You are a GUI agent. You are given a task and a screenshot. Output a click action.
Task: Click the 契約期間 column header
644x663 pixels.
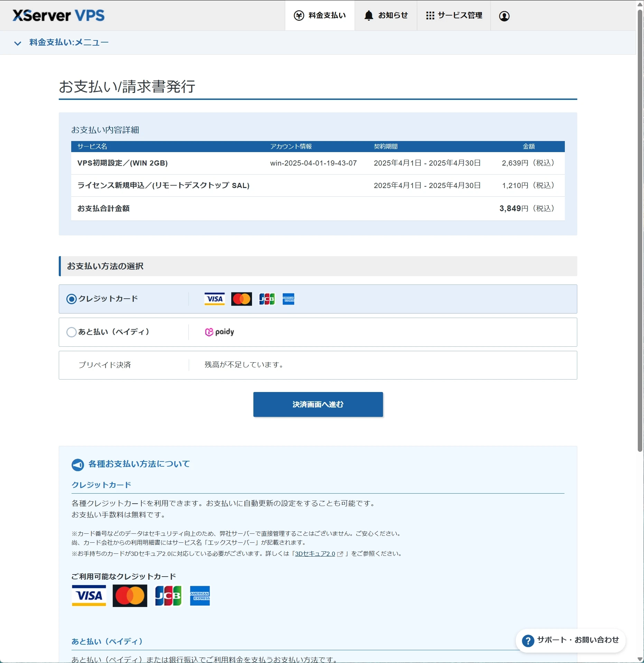[385, 147]
